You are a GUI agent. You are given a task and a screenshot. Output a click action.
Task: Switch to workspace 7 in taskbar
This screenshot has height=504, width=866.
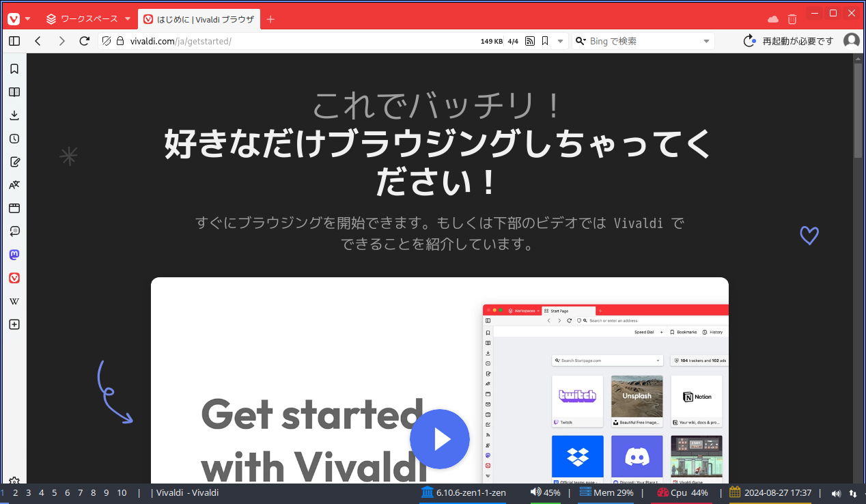pos(80,493)
